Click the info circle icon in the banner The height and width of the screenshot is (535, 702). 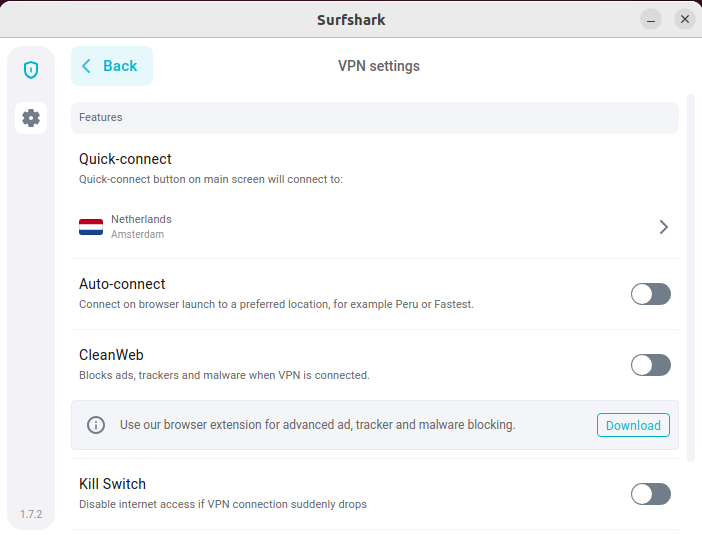[96, 425]
